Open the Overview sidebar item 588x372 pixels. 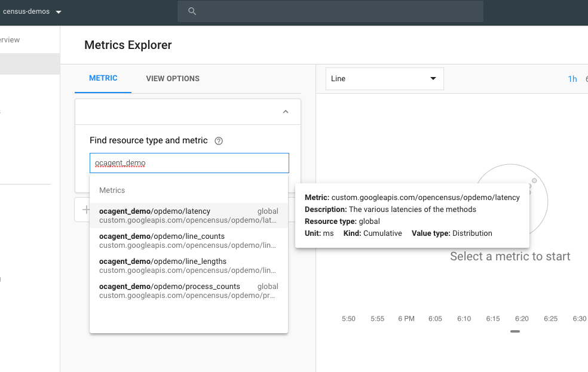[x=10, y=40]
